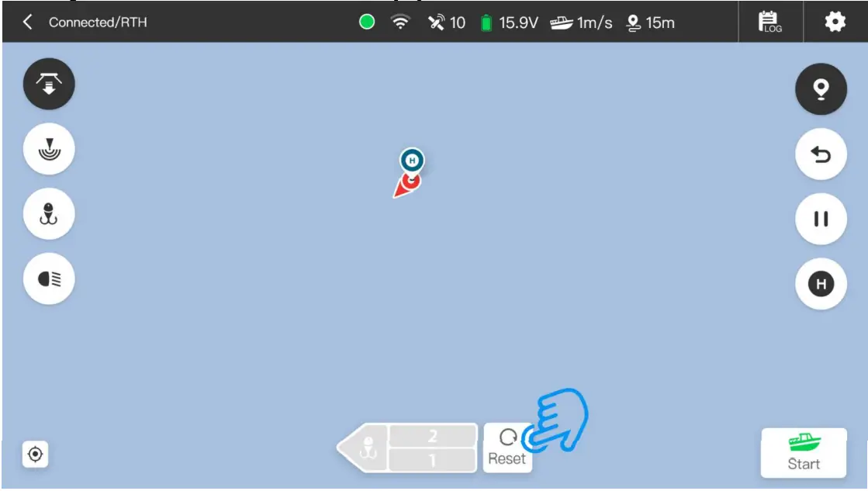Screen dimensions: 868x491
Task: Go back using the left chevron
Action: [x=27, y=22]
